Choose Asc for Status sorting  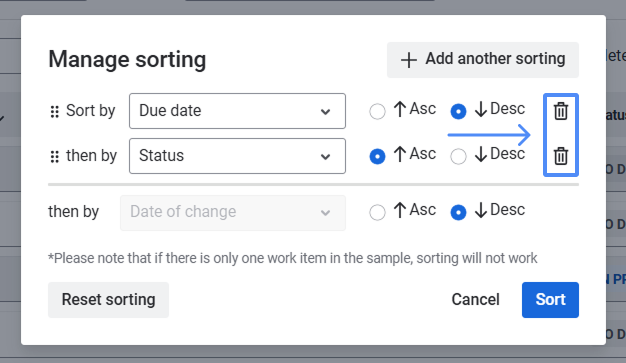pos(377,156)
